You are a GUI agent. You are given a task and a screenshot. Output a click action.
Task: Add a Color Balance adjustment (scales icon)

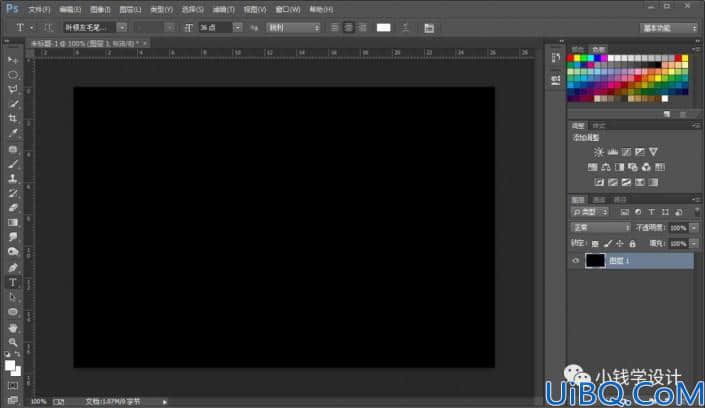coord(606,167)
